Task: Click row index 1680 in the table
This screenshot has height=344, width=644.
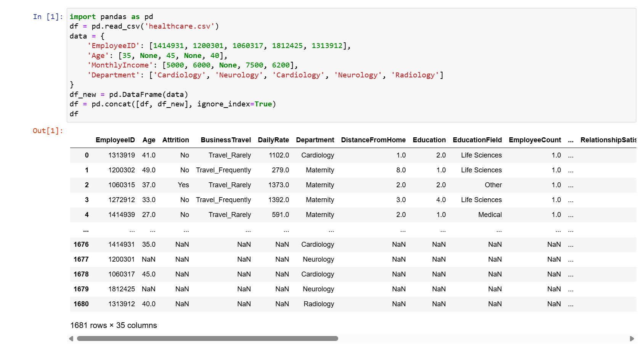Action: 81,304
